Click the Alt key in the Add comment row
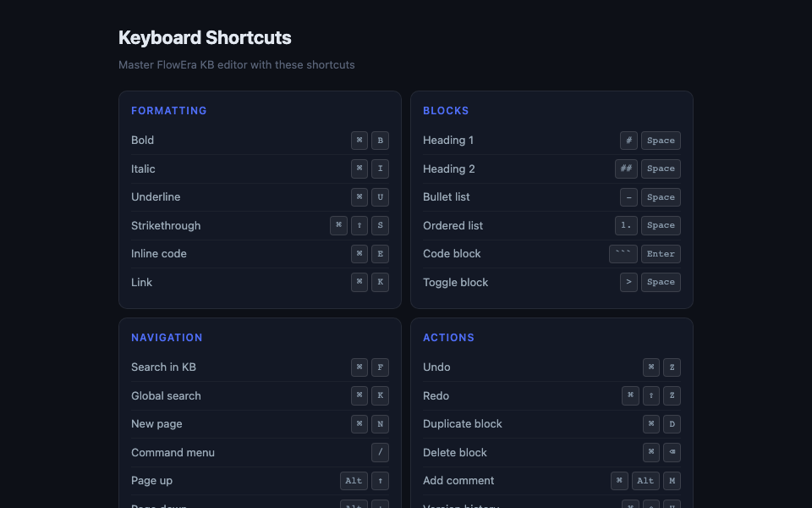The image size is (812, 508). pos(645,481)
